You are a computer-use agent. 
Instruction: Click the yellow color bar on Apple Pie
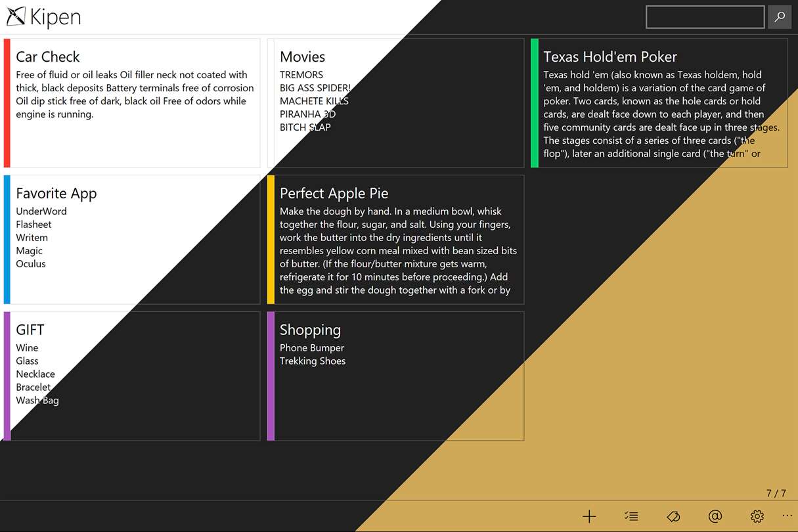271,240
